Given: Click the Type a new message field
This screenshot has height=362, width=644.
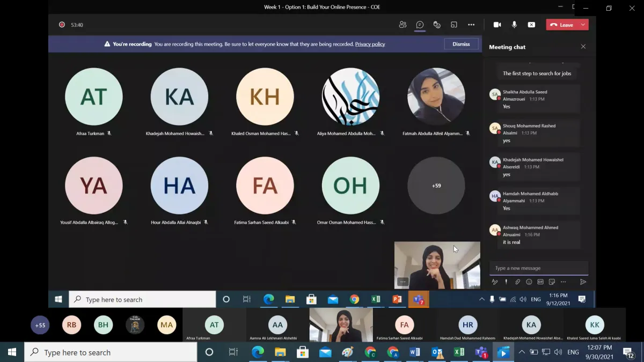Looking at the screenshot, I should click(x=538, y=268).
